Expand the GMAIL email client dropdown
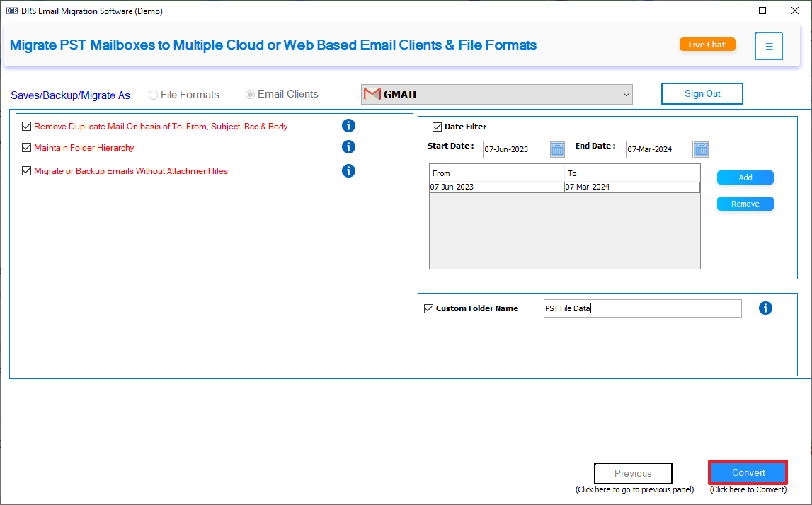Viewport: 812px width, 505px height. pos(497,95)
